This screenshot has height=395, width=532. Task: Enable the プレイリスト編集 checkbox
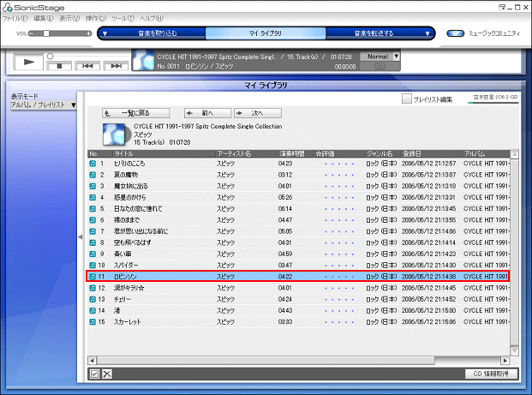(406, 99)
